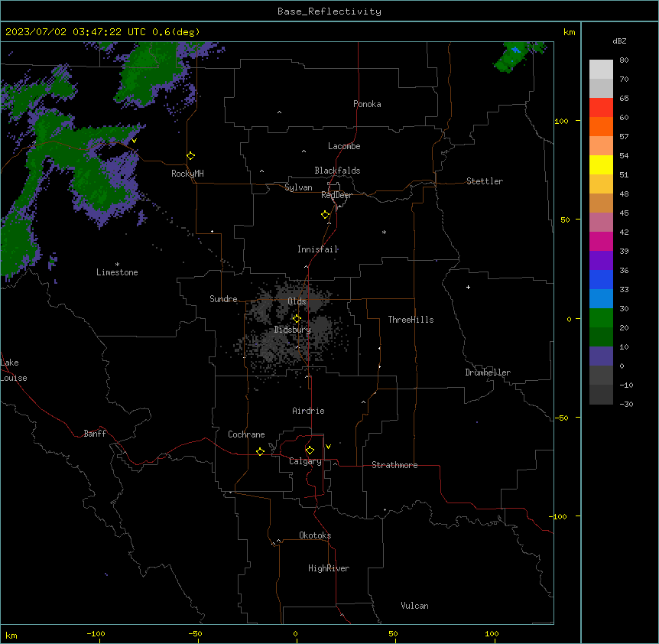Click the yellow diamond marker above Calgary label
Image resolution: width=659 pixels, height=644 pixels.
tap(310, 450)
